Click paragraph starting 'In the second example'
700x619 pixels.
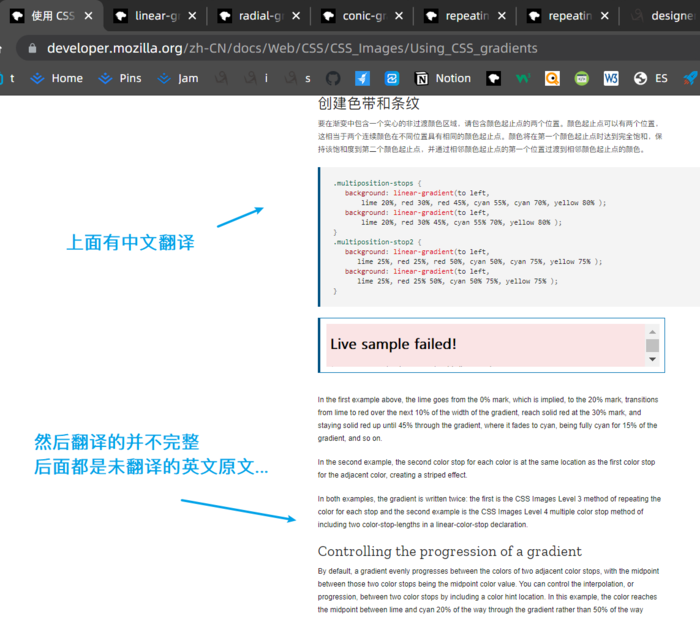pyautogui.click(x=486, y=469)
